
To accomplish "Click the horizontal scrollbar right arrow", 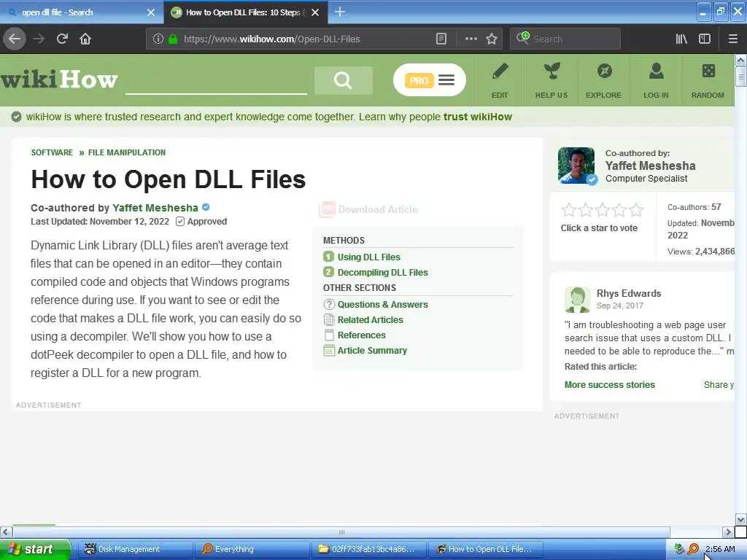I will [x=728, y=532].
